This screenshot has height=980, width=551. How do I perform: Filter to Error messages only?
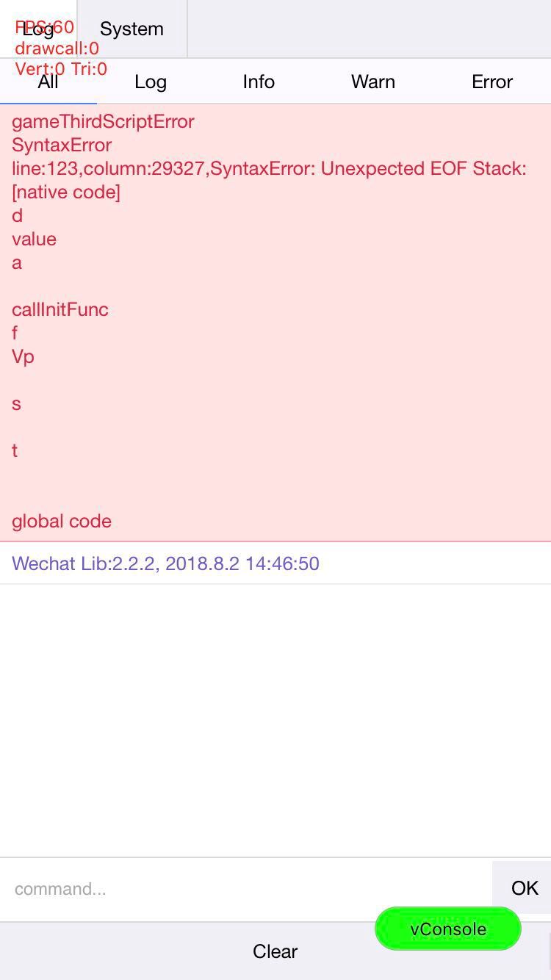tap(492, 82)
